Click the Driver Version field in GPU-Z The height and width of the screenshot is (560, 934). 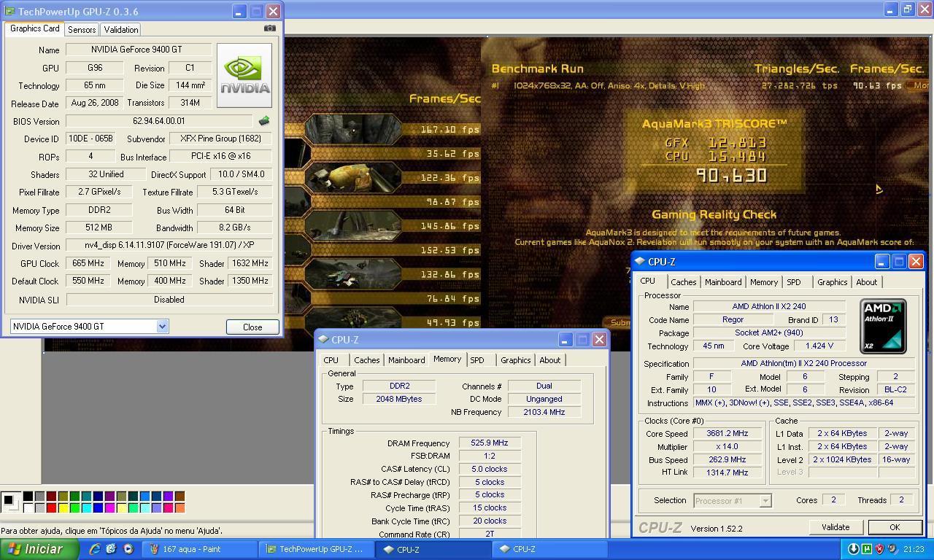(169, 246)
